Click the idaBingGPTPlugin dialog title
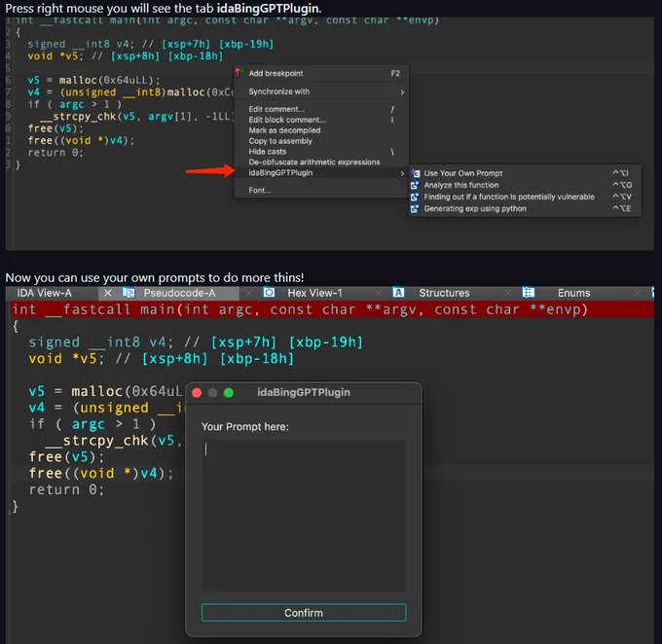 click(x=304, y=392)
